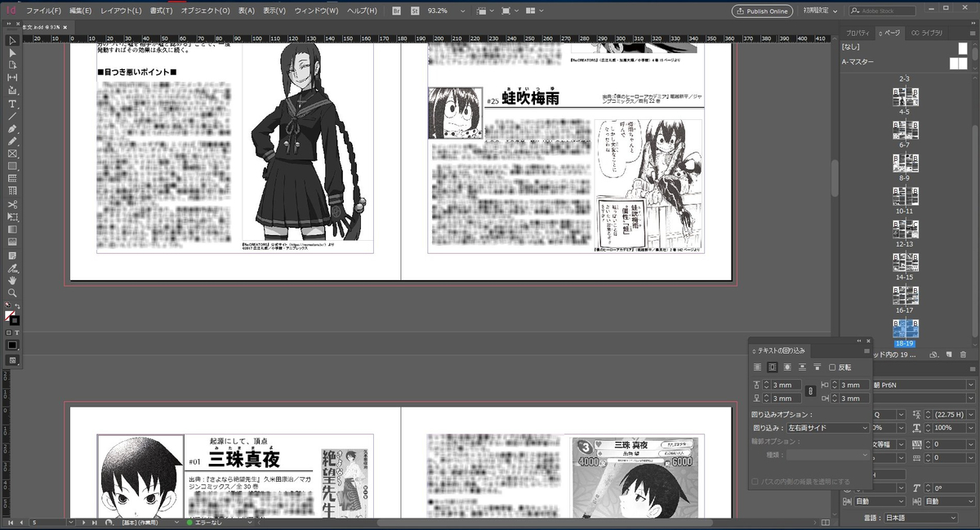The height and width of the screenshot is (530, 980).
Task: Click Apply Color black swatch in toolbox
Action: coord(12,345)
